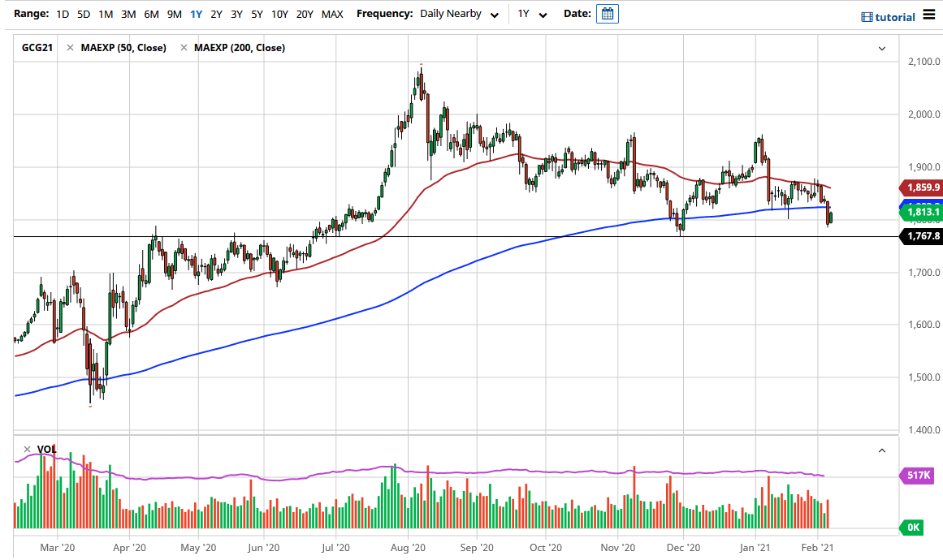Open the hamburger menu at top right
This screenshot has width=943, height=560.
click(931, 14)
